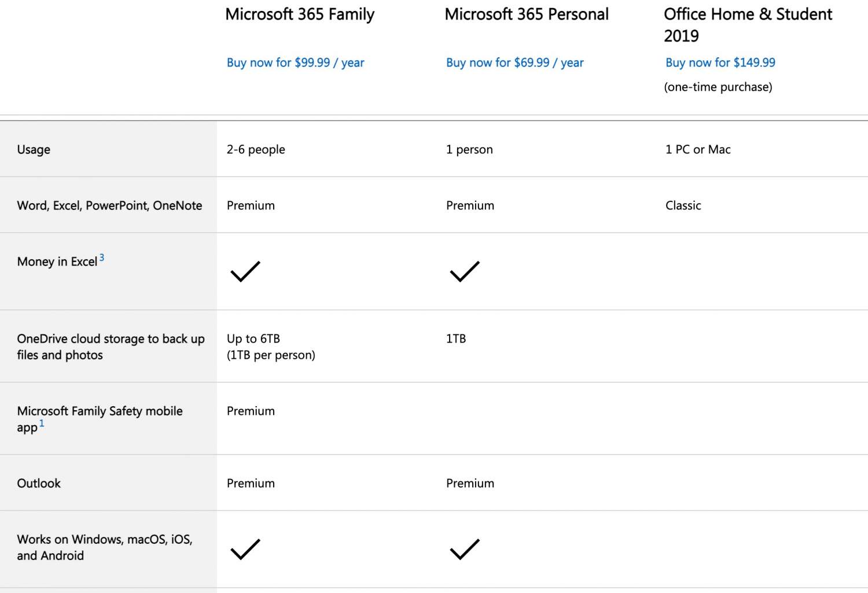Select the Outlook row label

coord(39,483)
